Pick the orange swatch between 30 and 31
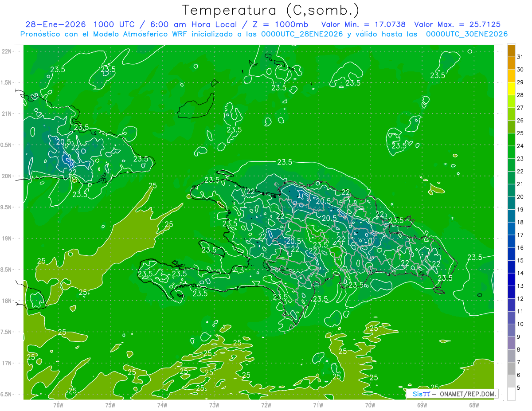 click(x=511, y=63)
